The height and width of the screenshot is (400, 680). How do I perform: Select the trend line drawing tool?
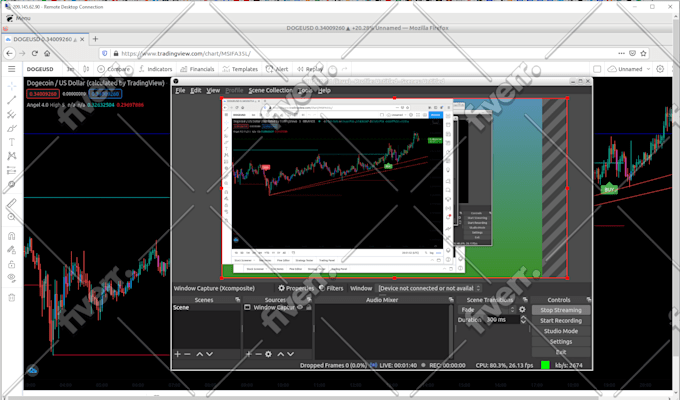pyautogui.click(x=12, y=100)
